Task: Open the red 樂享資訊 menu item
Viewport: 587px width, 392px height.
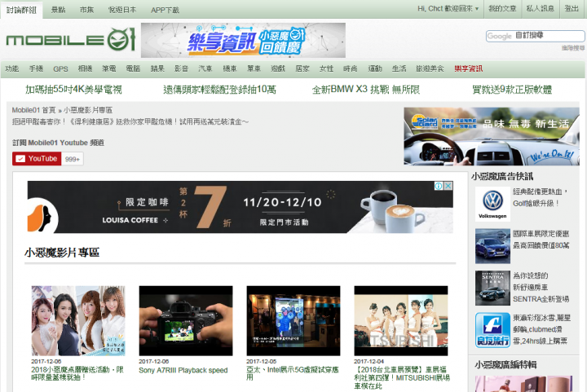Action: click(468, 68)
